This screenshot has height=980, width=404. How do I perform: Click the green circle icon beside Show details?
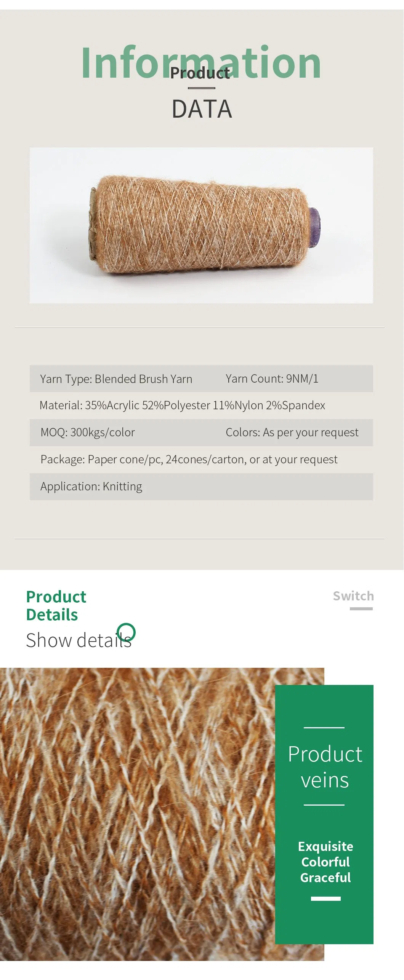(126, 632)
